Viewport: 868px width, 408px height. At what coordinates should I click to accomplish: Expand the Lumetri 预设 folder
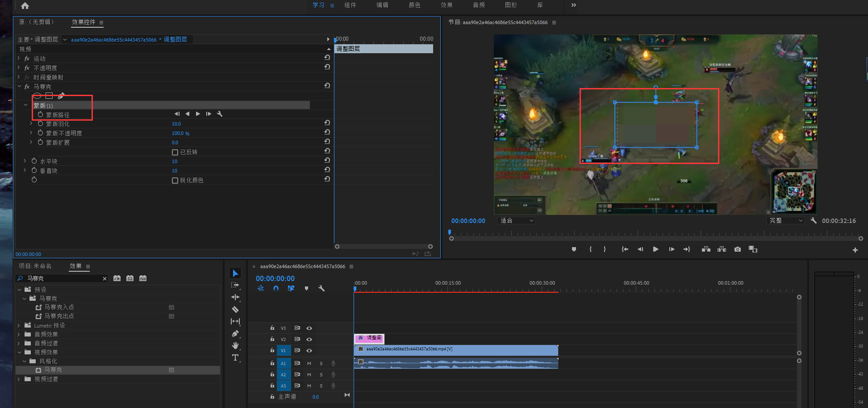(x=19, y=325)
